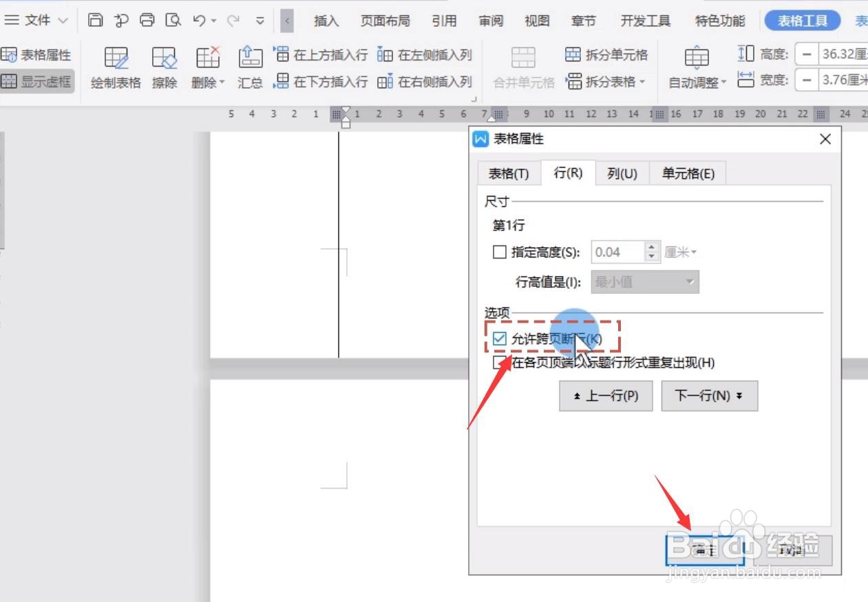Switch to the 列(U) column tab

pyautogui.click(x=622, y=173)
